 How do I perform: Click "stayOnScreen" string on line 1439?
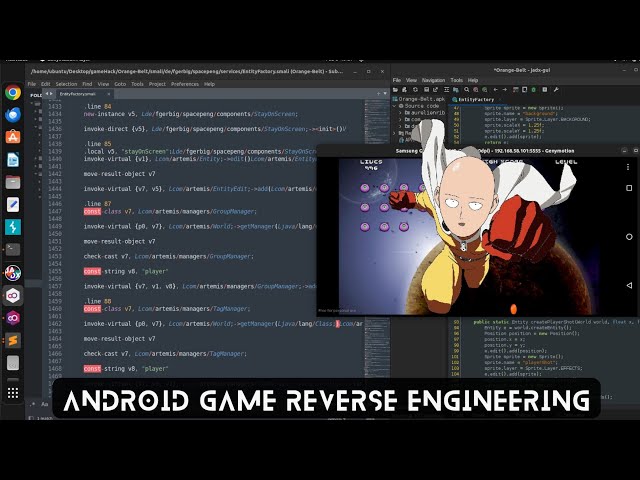pos(144,151)
